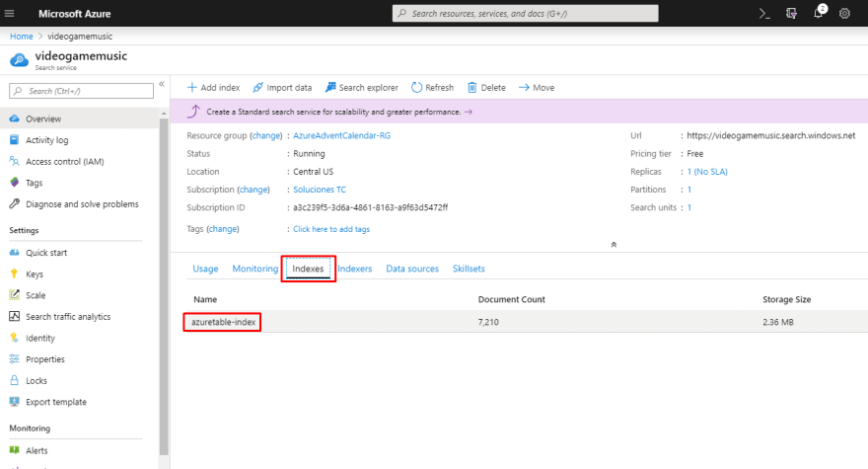Screen dimensions: 868x469
Task: Click the videogamemusic search service cloud icon
Action: [19, 60]
